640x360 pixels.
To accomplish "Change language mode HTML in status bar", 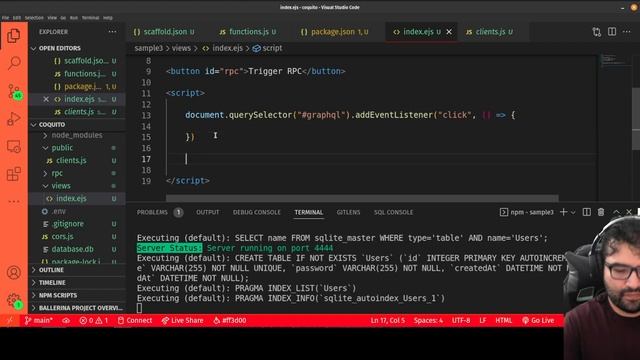I will coord(503,320).
